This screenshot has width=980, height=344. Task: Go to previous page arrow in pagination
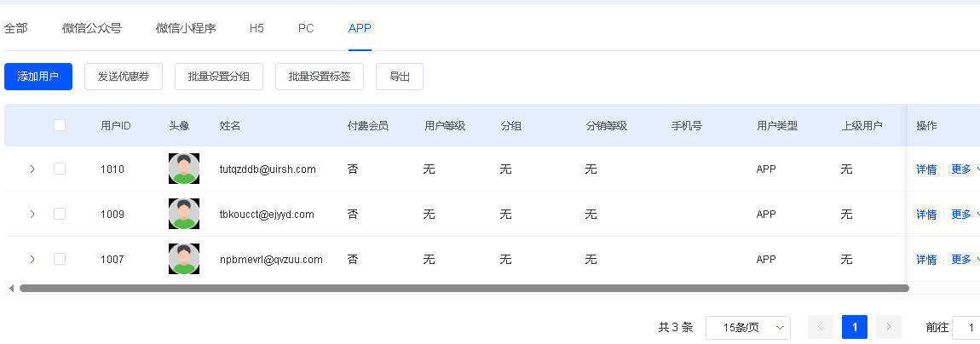coord(821,327)
